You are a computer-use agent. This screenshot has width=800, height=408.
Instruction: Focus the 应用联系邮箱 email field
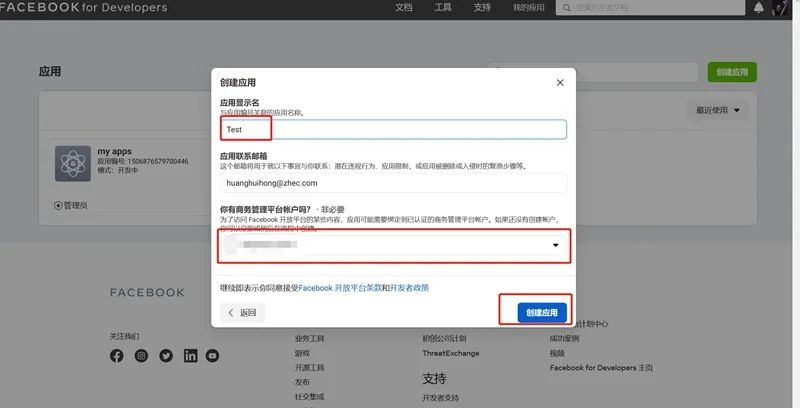(393, 183)
